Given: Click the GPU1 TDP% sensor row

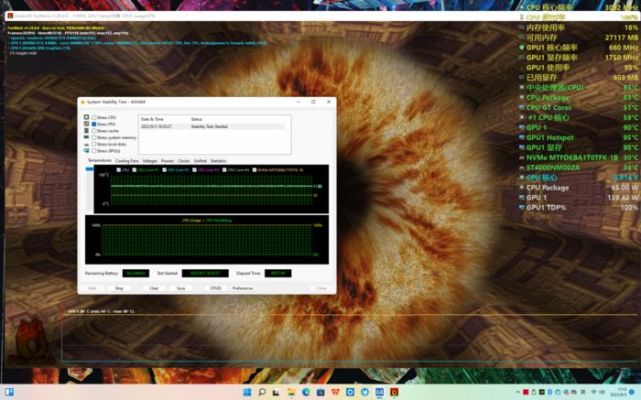Looking at the screenshot, I should (x=578, y=207).
